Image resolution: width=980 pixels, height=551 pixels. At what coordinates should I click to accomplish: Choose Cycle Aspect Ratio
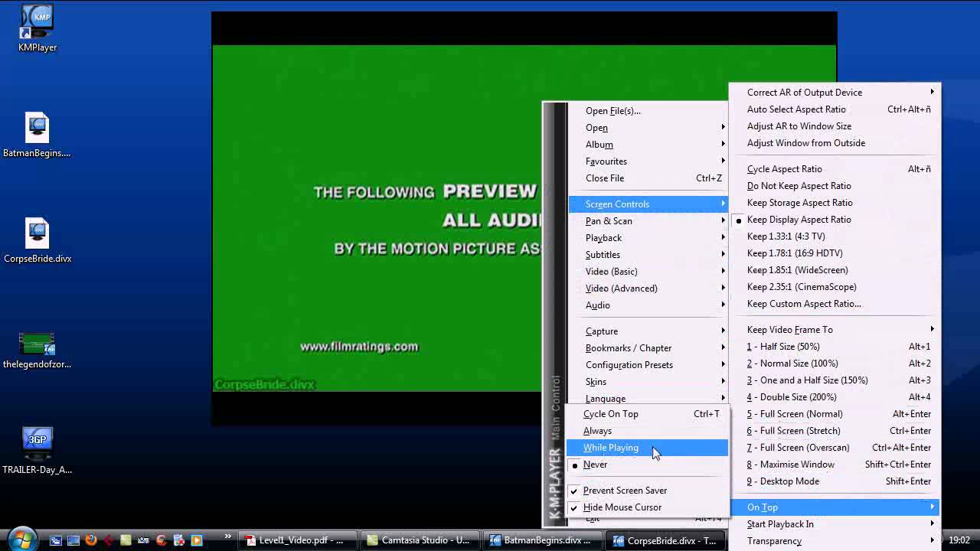835,169
